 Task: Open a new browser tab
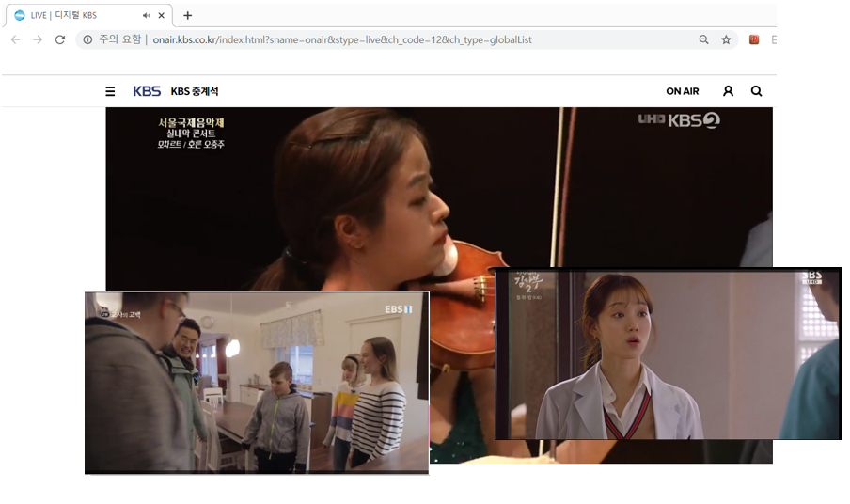pyautogui.click(x=187, y=15)
